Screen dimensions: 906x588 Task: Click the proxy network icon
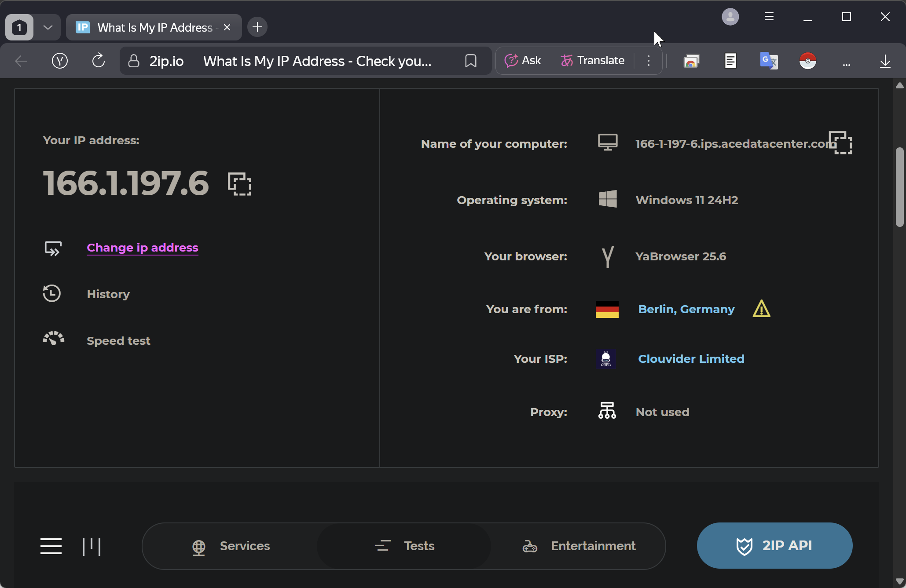point(607,411)
